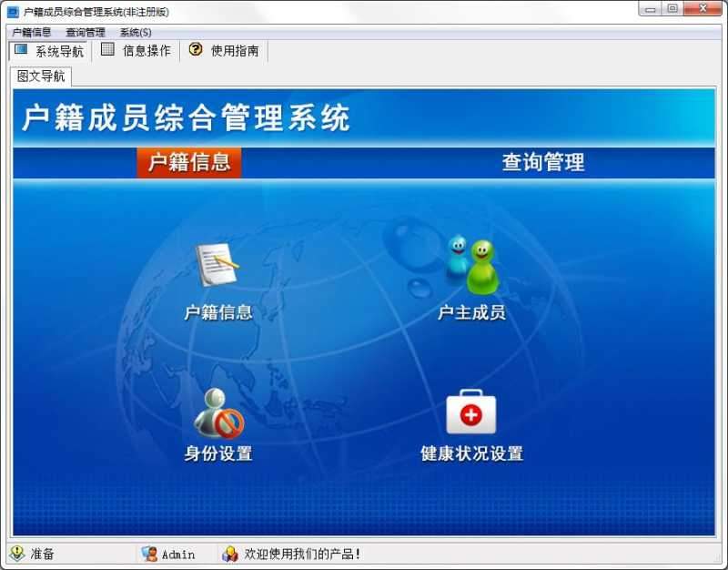The image size is (728, 570).
Task: Click the 使用指南 question-mark icon
Action: click(194, 50)
